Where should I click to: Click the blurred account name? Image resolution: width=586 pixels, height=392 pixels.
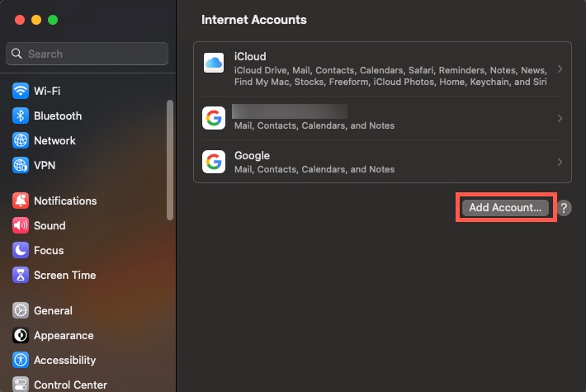290,111
